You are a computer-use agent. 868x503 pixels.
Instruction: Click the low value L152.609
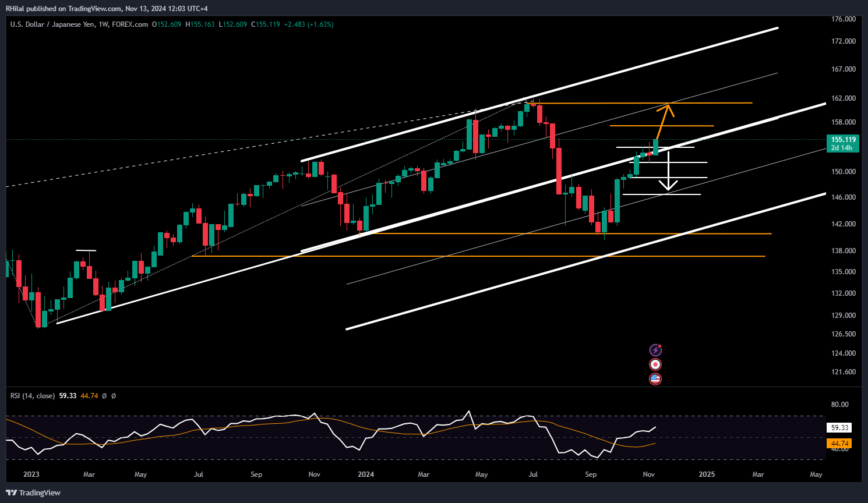(232, 24)
